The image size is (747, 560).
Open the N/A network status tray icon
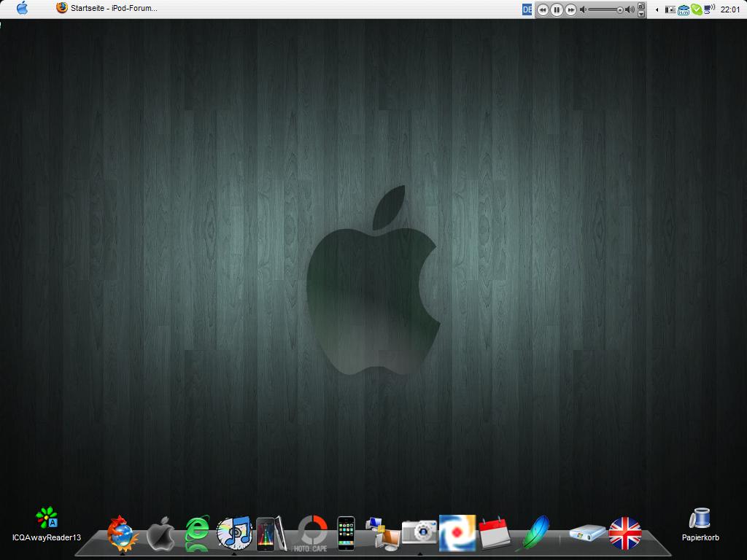(683, 9)
